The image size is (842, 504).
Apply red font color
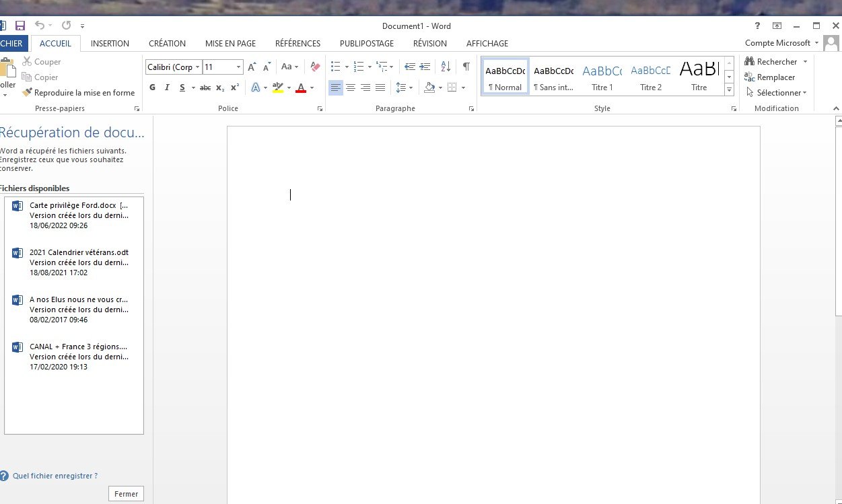(x=301, y=87)
